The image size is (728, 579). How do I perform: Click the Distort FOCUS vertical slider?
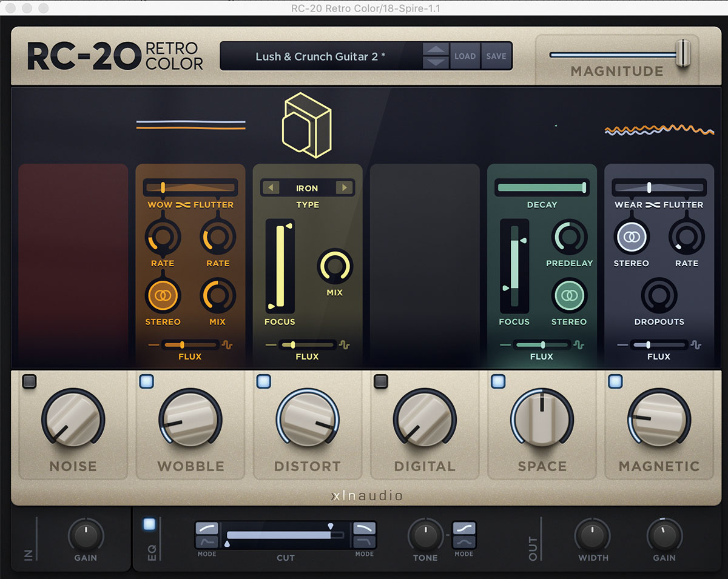pyautogui.click(x=280, y=266)
